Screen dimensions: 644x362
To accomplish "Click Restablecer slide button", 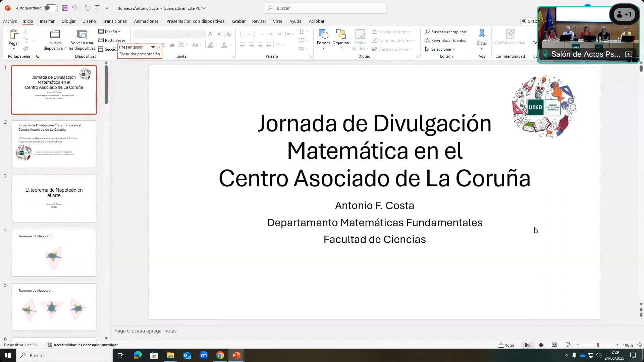I will click(x=112, y=40).
